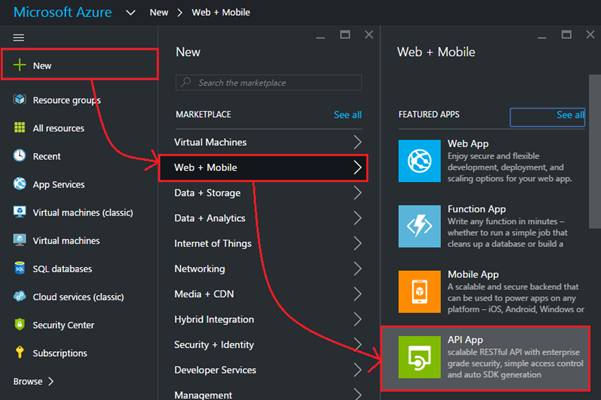
Task: Click the New breadcrumb at top
Action: (x=159, y=13)
